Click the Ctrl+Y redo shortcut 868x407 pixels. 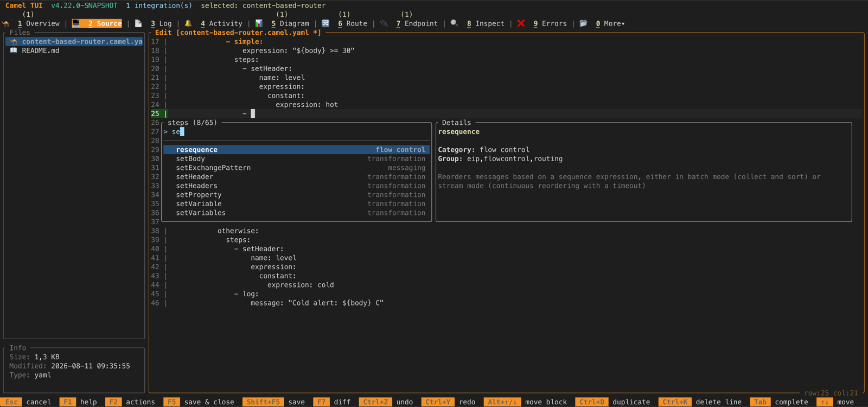point(449,402)
